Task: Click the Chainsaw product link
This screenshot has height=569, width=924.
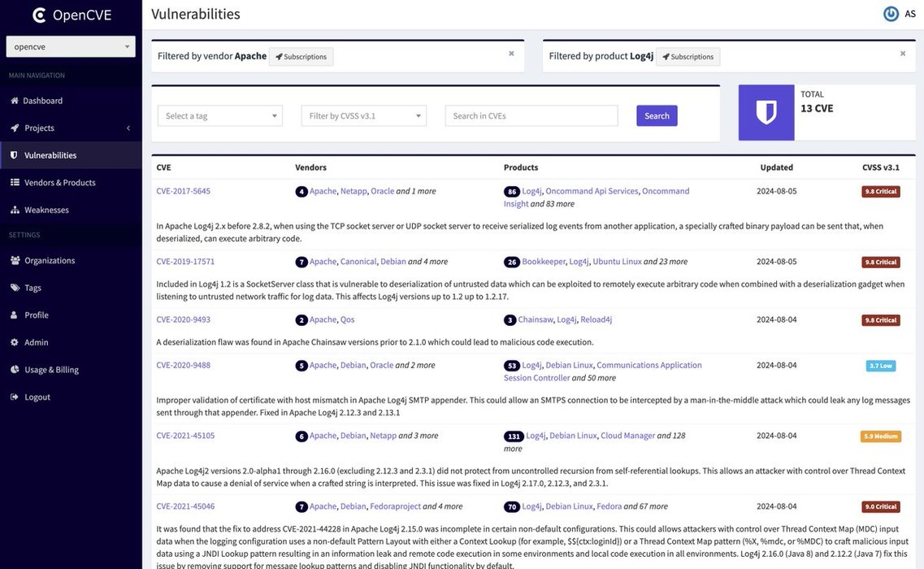Action: [x=536, y=319]
